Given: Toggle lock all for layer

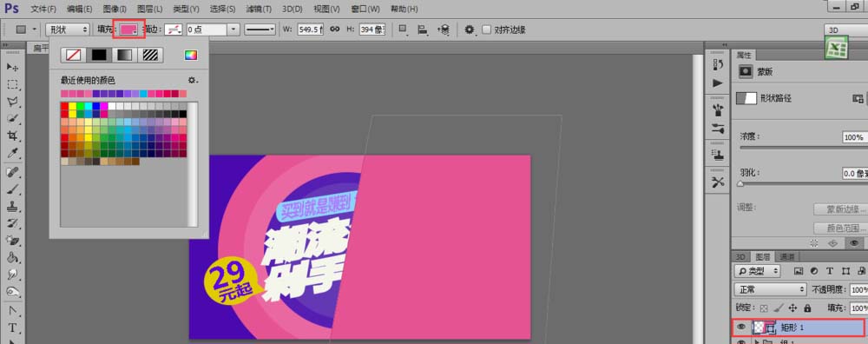Looking at the screenshot, I should coord(807,308).
